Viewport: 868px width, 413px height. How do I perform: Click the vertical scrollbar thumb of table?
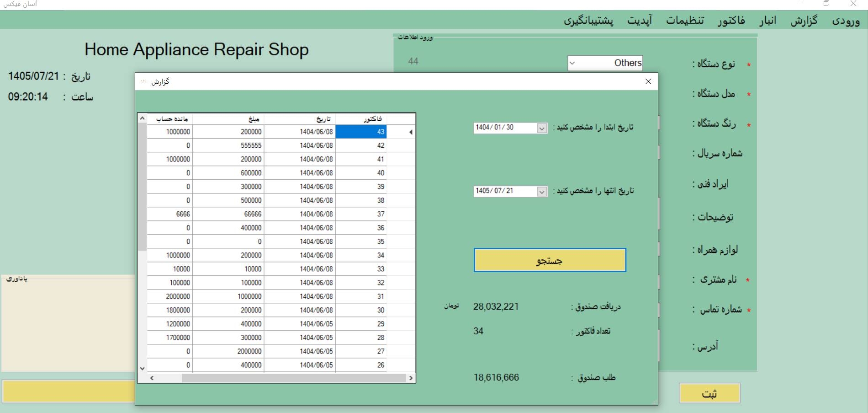click(142, 187)
